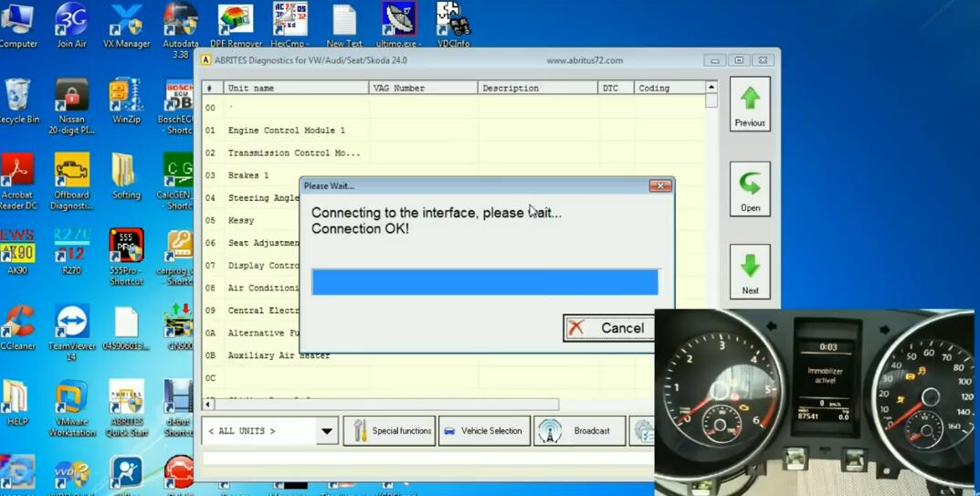Open the DPF Remover icon
The width and height of the screenshot is (980, 496).
click(236, 25)
